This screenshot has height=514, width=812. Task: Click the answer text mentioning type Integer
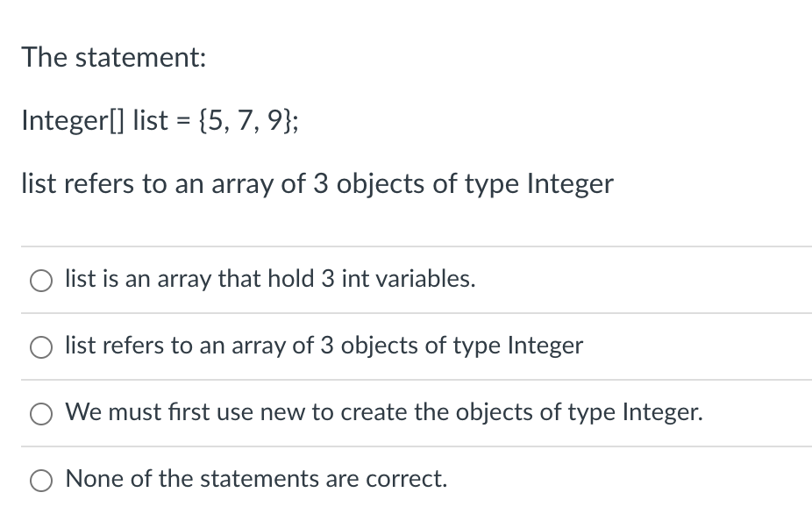point(324,346)
